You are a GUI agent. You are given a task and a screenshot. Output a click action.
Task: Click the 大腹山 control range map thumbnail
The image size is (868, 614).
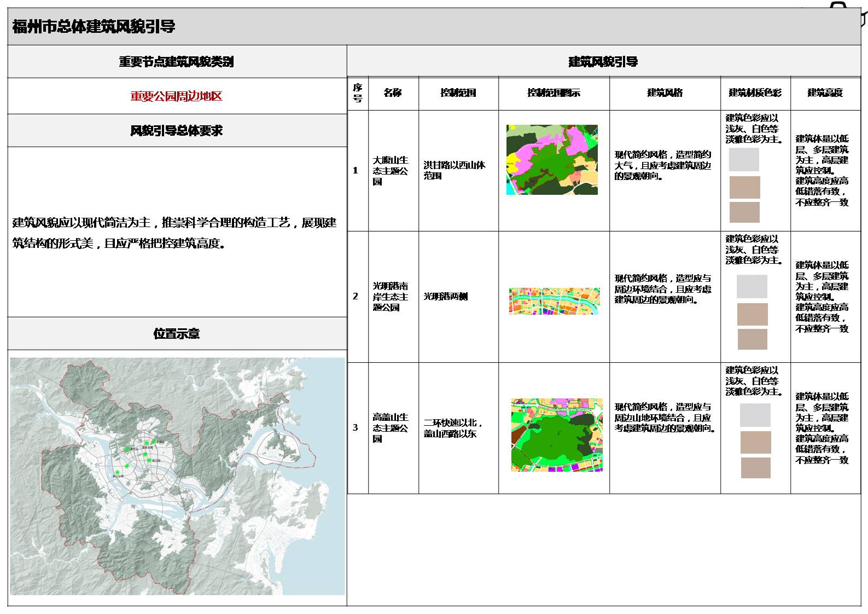pos(552,160)
